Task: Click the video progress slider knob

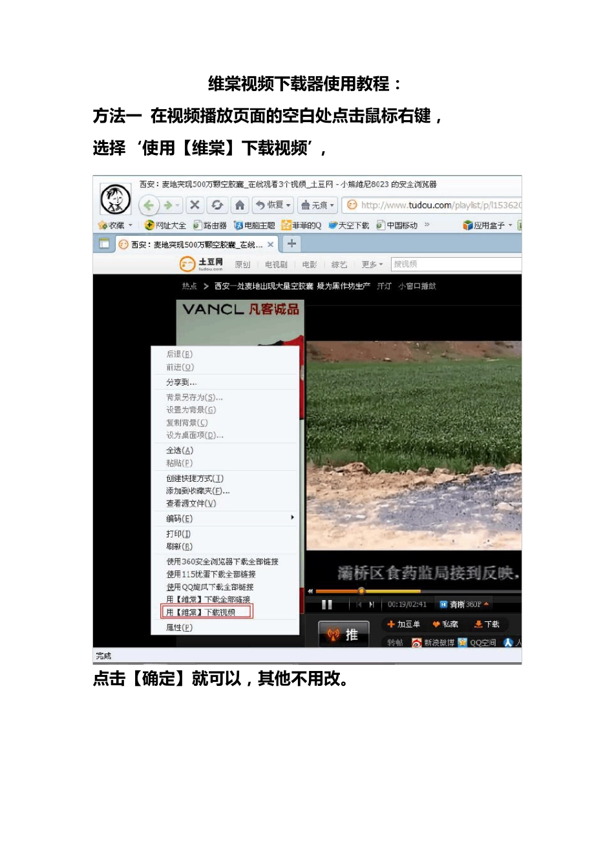Action: 361,591
